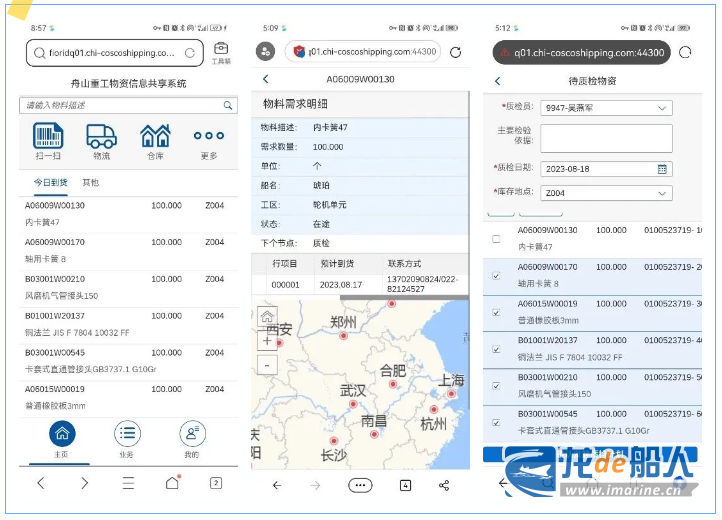Click the map zoom-in plus button

click(x=267, y=340)
